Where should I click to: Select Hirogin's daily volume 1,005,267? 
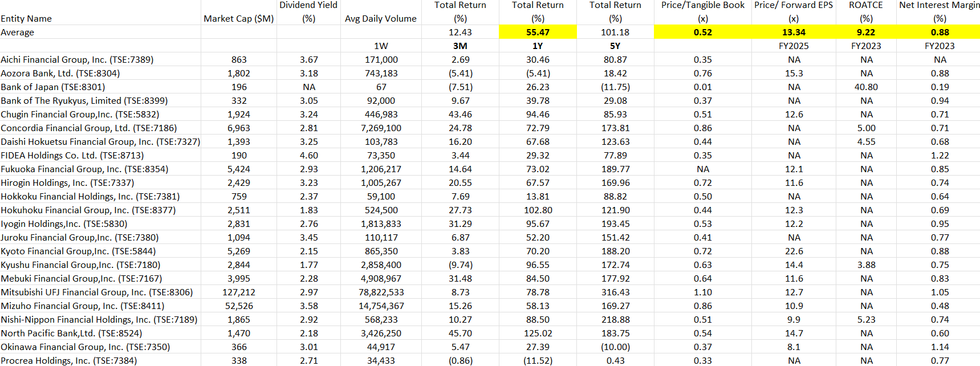click(381, 183)
